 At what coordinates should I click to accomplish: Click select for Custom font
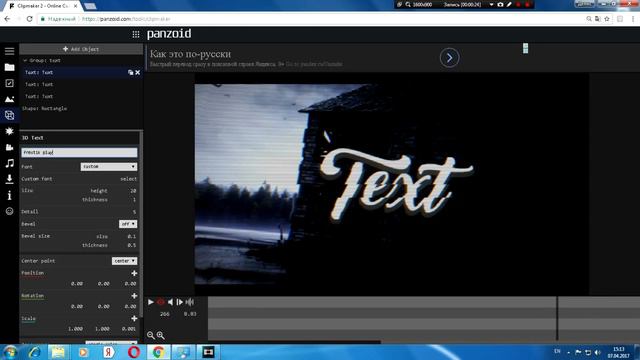coord(129,179)
